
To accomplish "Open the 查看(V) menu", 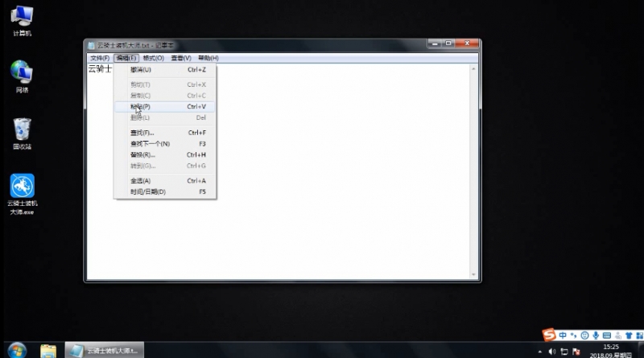I will pos(181,58).
